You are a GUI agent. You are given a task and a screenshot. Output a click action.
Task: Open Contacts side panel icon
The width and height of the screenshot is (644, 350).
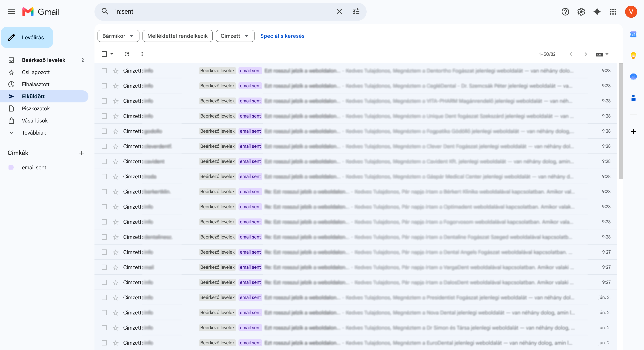tap(633, 98)
